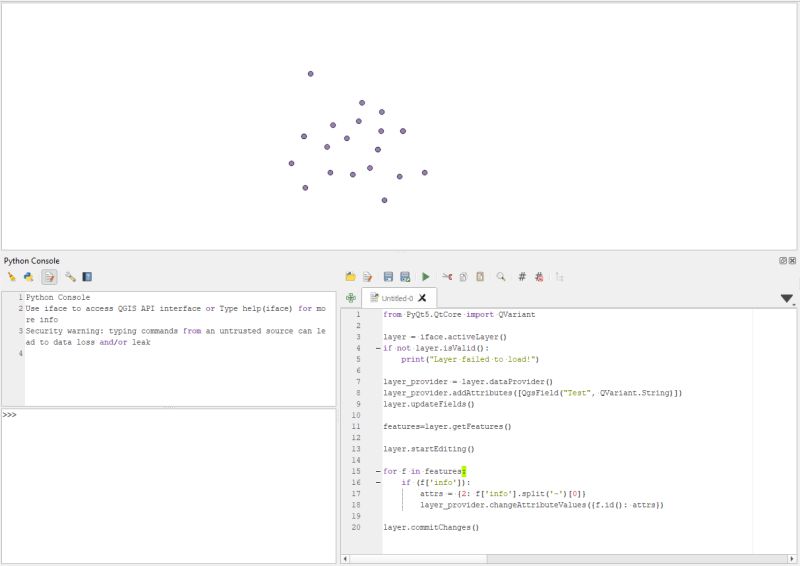The image size is (800, 566).
Task: Close the Python Console panel
Action: coord(792,261)
